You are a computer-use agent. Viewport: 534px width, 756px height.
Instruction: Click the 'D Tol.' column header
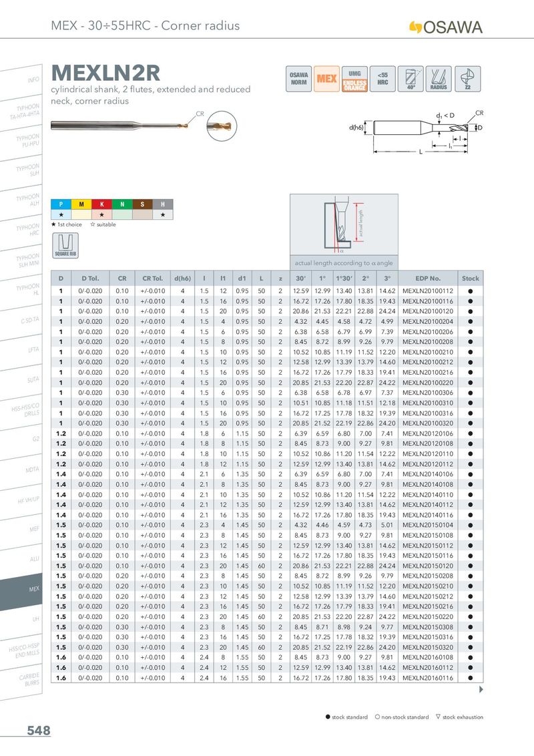pyautogui.click(x=90, y=278)
